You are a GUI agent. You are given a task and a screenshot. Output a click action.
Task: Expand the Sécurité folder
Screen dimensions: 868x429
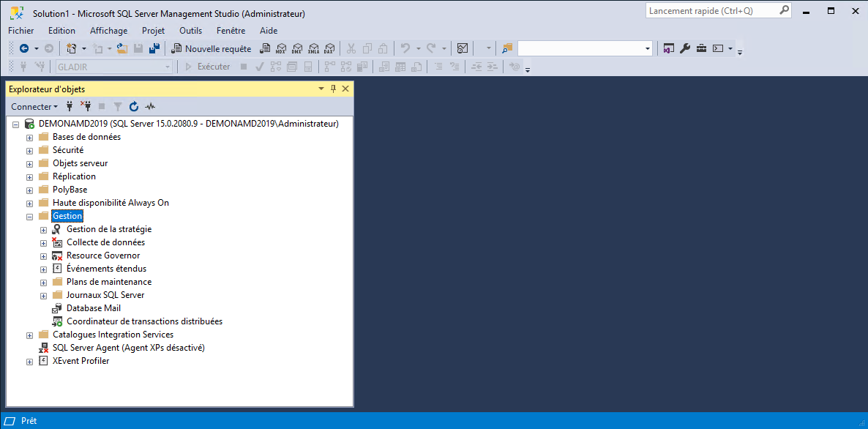pyautogui.click(x=30, y=151)
